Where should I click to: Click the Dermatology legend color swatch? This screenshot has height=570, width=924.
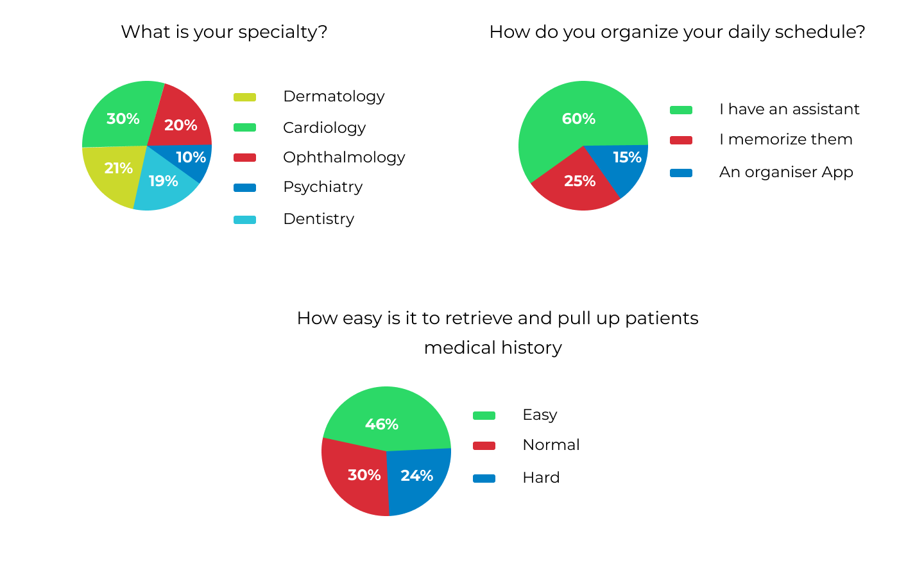pyautogui.click(x=244, y=98)
